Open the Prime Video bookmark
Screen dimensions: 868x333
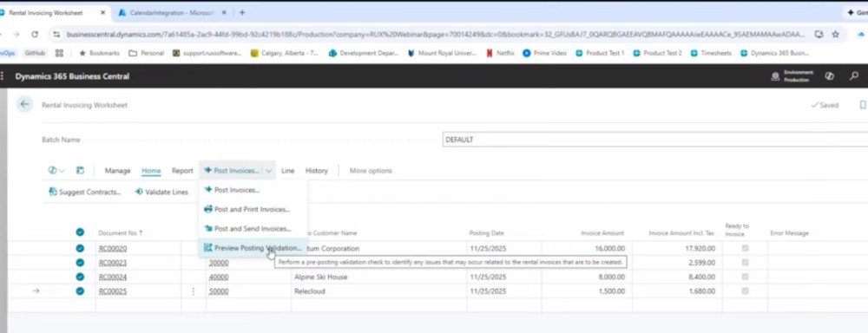pyautogui.click(x=545, y=53)
